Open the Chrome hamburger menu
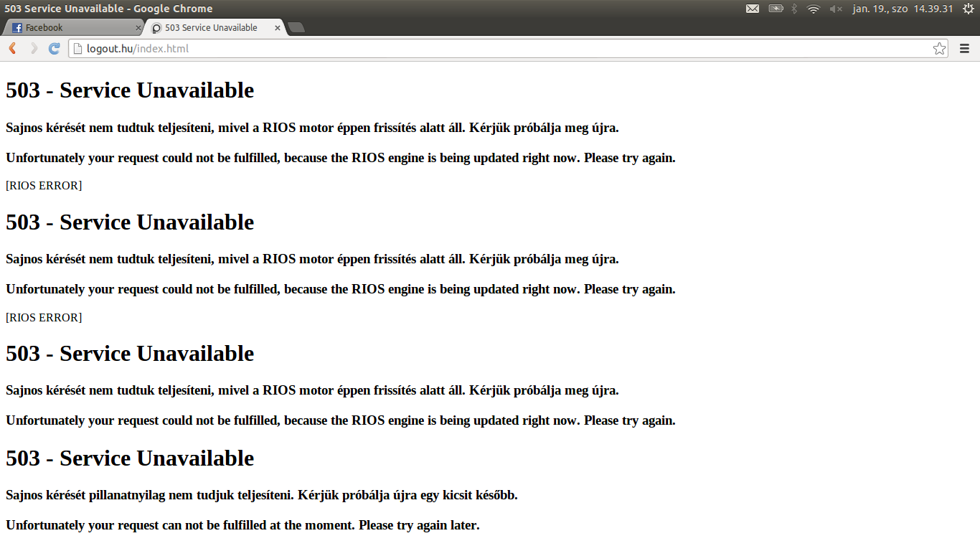The image size is (980, 551). tap(964, 49)
